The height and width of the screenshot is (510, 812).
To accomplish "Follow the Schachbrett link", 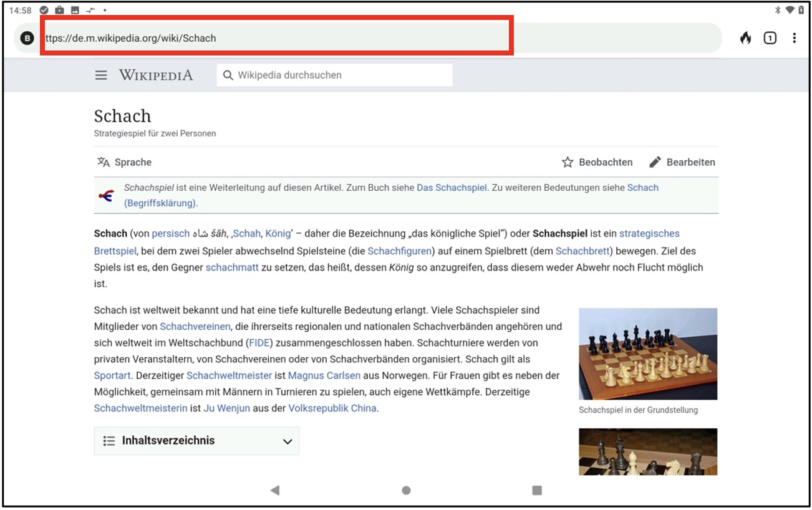I will coord(582,251).
